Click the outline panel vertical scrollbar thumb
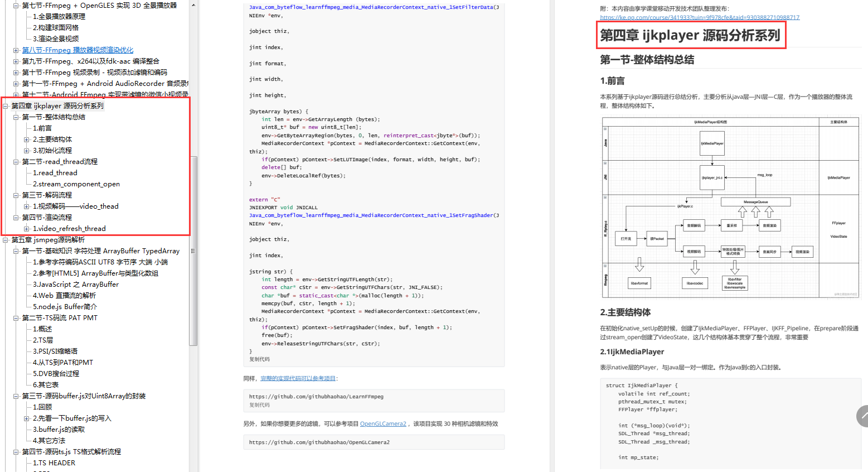 193,251
